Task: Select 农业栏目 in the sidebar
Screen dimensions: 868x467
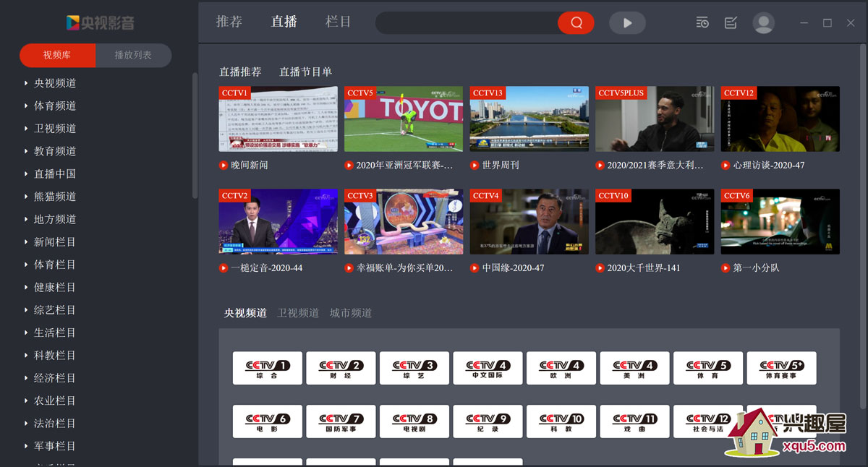Action: click(55, 400)
